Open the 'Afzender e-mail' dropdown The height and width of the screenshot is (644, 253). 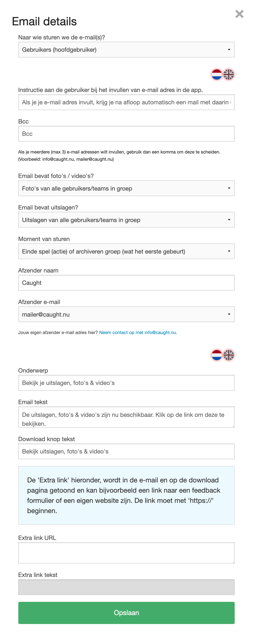pyautogui.click(x=126, y=314)
